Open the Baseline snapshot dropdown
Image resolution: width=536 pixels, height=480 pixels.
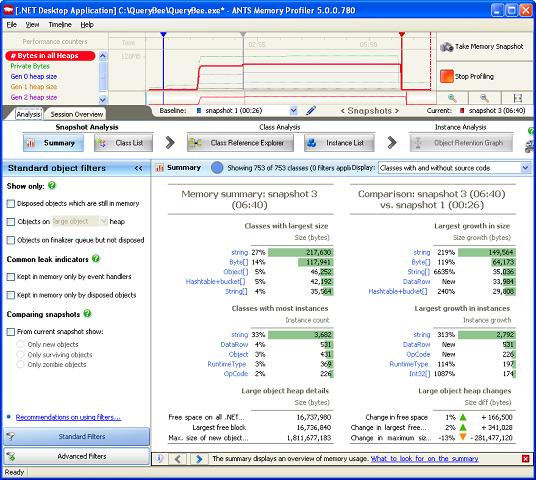point(293,110)
